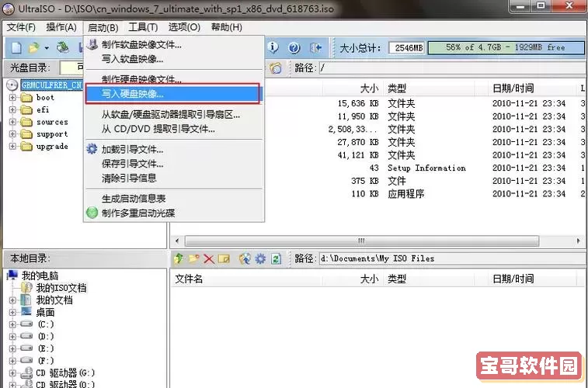
Task: Click the Open CD/DVD disc toolbar icon
Action: 63,47
